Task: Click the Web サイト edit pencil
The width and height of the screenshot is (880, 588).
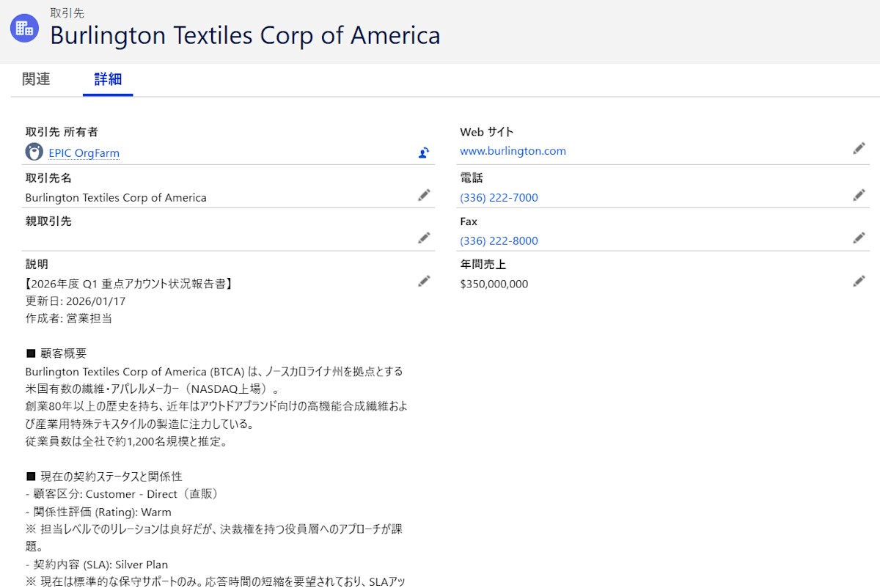Action: (859, 149)
